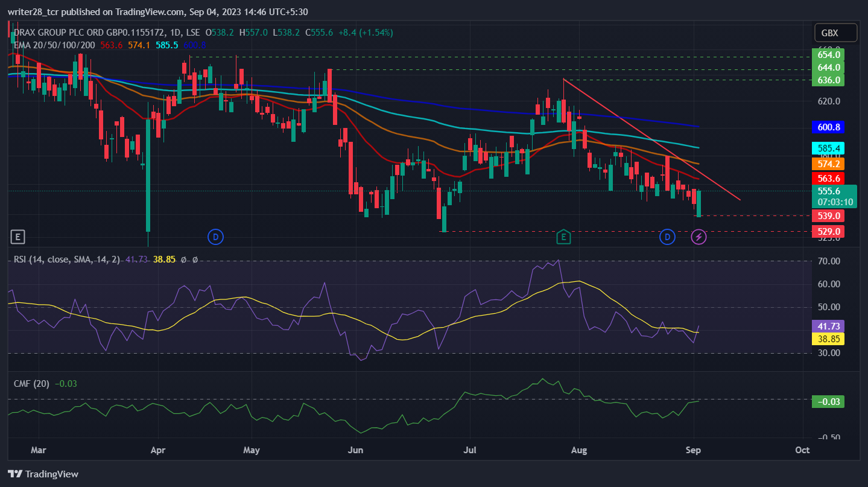Click the Jul label on time axis

tap(469, 450)
